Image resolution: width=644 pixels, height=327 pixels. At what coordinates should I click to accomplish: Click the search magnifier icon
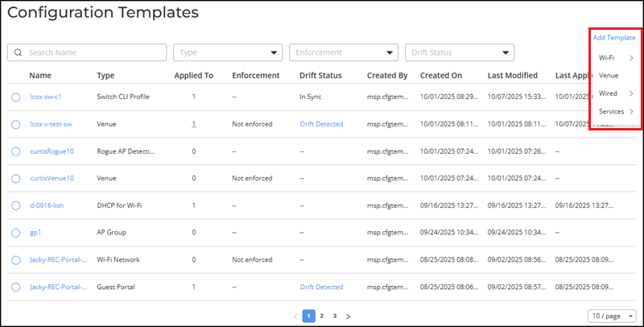(x=18, y=52)
